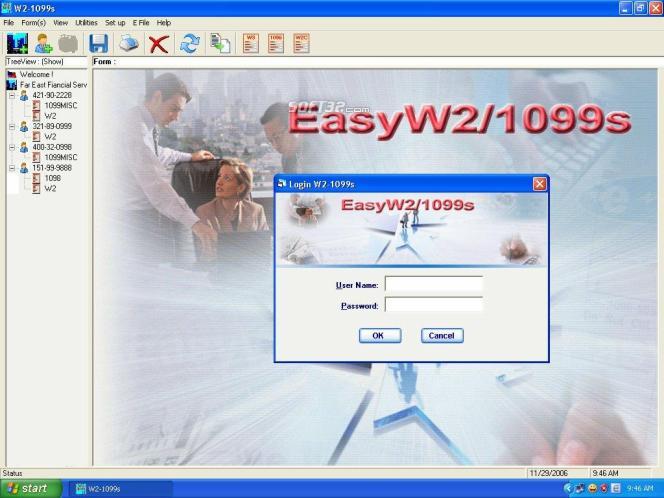The width and height of the screenshot is (664, 498).
Task: Click OK in the login dialog
Action: pos(380,336)
